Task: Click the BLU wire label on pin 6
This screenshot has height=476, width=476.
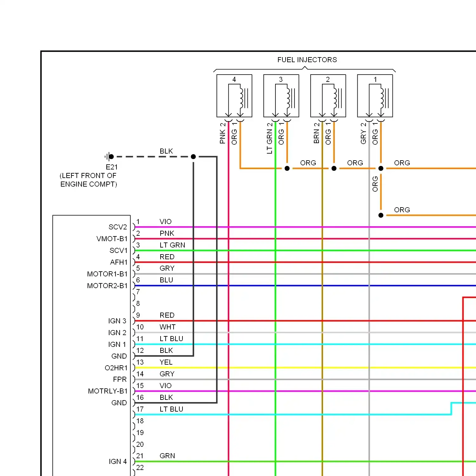Action: point(166,280)
